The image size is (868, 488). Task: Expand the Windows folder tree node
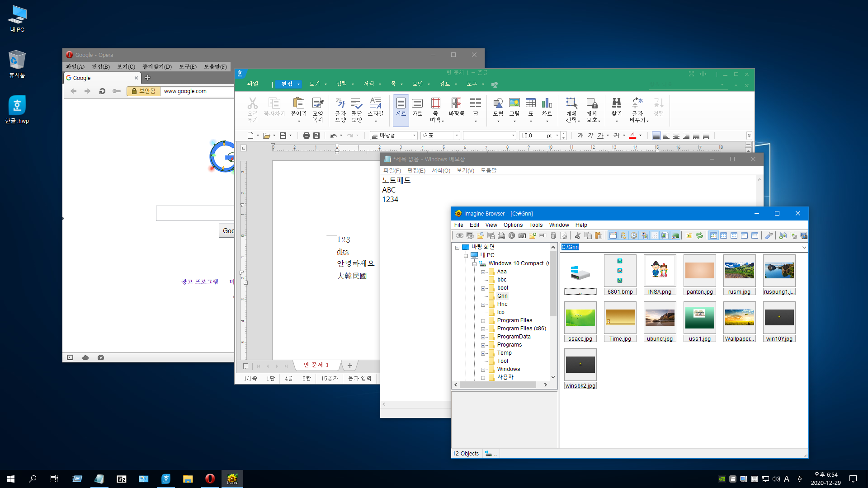(x=483, y=370)
